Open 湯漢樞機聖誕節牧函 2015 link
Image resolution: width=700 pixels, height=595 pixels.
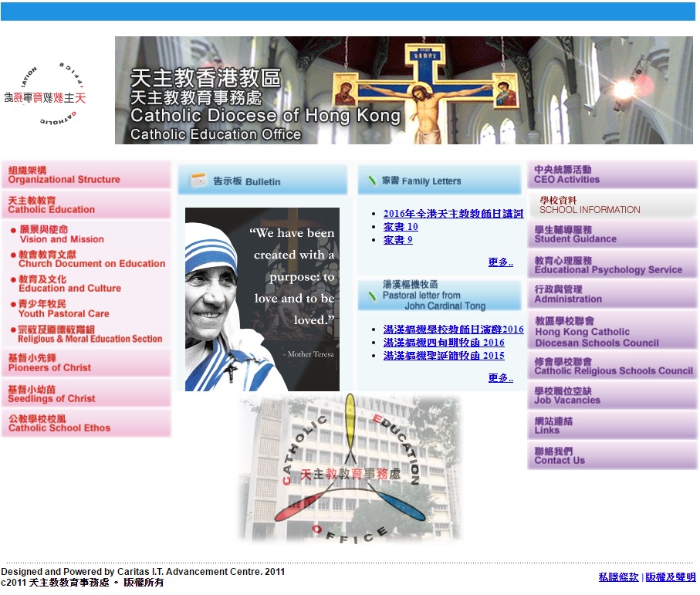[444, 356]
